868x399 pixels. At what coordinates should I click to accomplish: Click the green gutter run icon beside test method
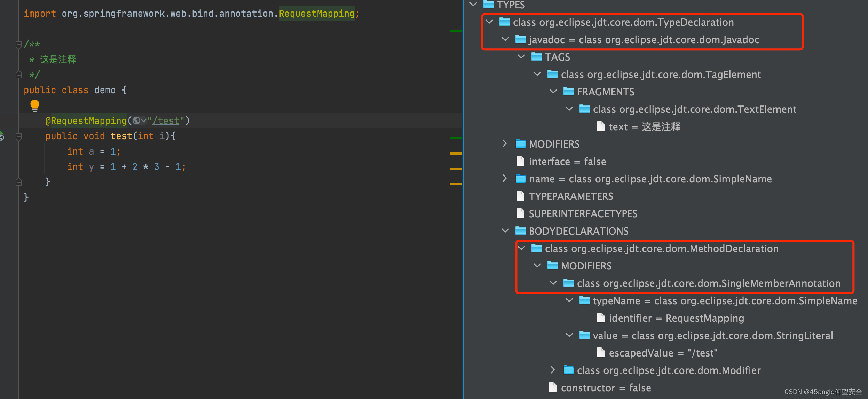click(x=2, y=136)
